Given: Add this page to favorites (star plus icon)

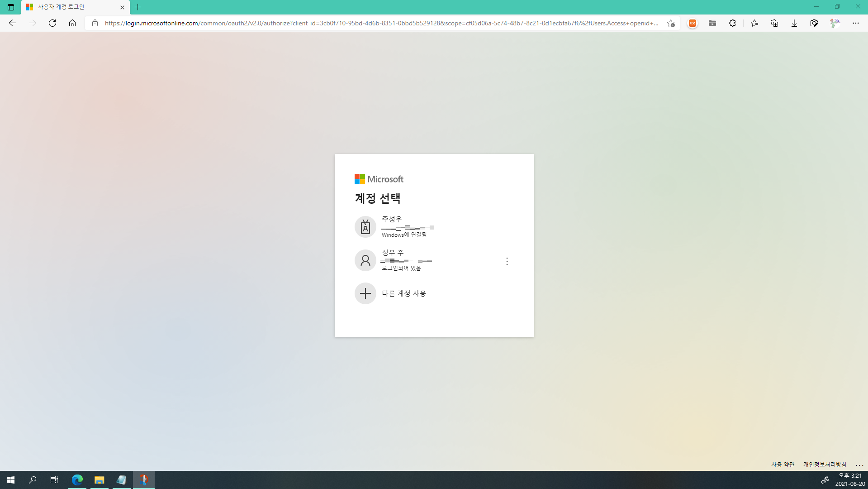Looking at the screenshot, I should point(671,23).
